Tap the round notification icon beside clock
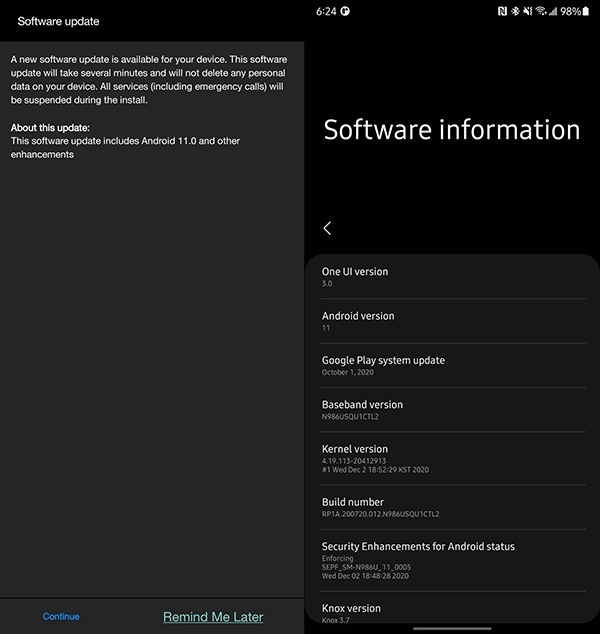 click(x=346, y=11)
